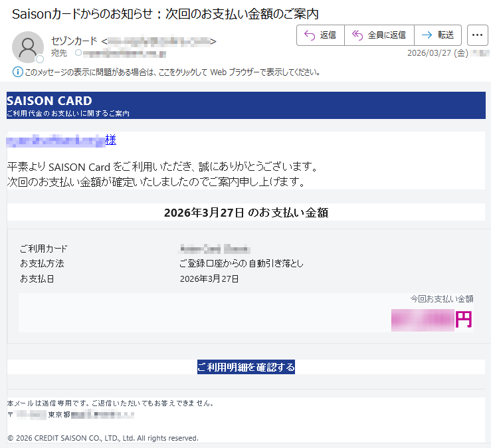491x448 pixels.
Task: Forward the email using 転送
Action: 437,35
